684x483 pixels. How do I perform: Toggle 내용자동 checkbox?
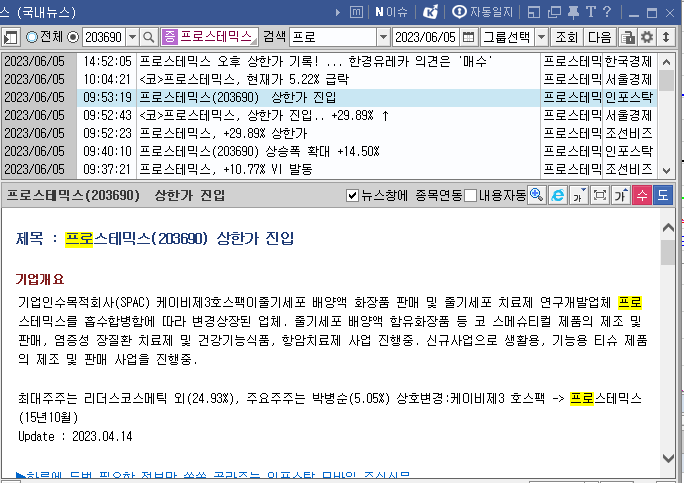tap(470, 195)
